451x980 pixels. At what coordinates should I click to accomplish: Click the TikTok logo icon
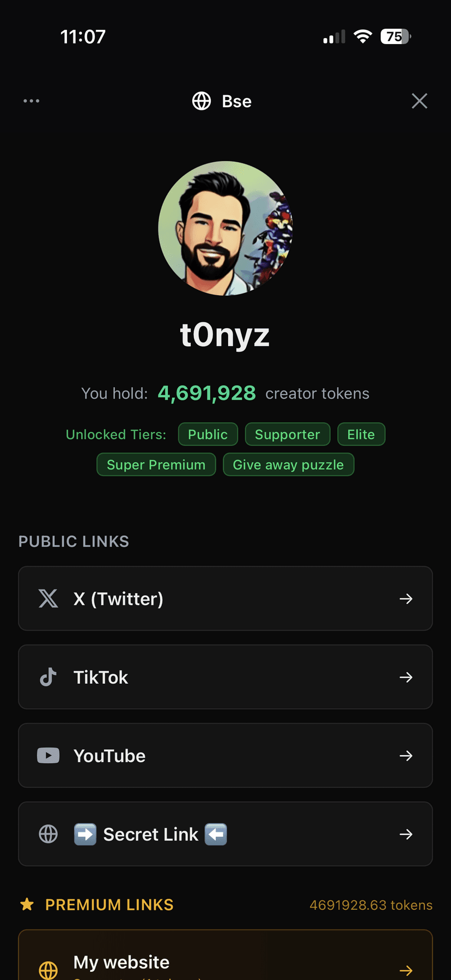pyautogui.click(x=48, y=677)
